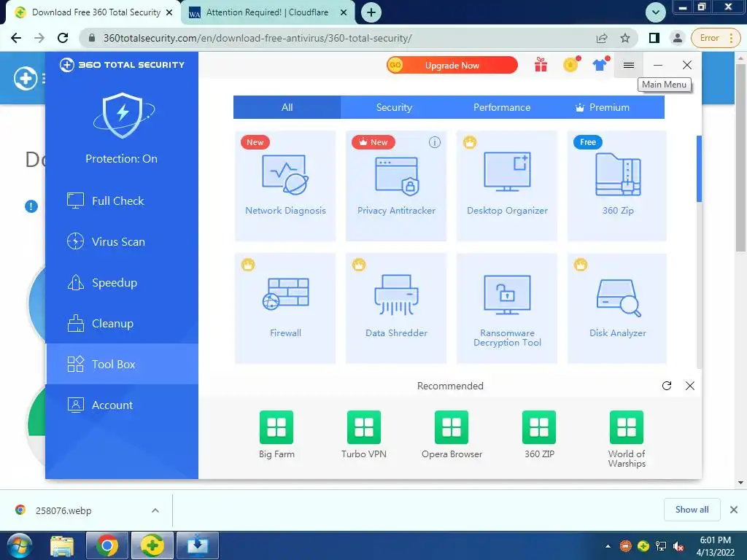Image resolution: width=747 pixels, height=560 pixels.
Task: Click the taskbar clock showing 6:01 PM
Action: pyautogui.click(x=715, y=546)
